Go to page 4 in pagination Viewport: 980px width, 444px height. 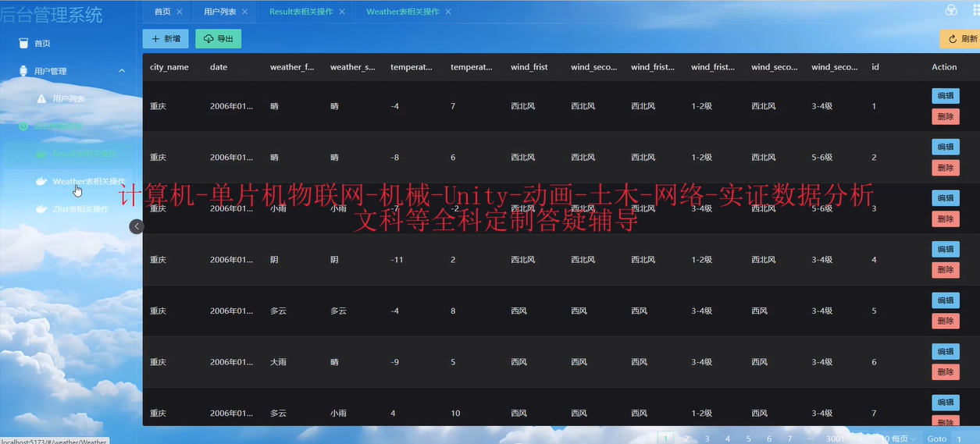pyautogui.click(x=728, y=439)
